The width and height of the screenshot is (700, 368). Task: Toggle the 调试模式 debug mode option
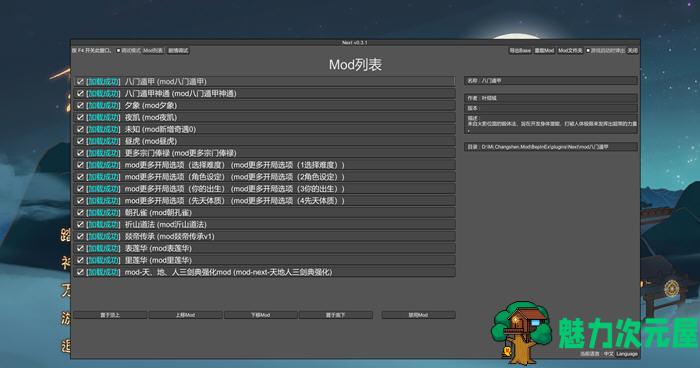[128, 50]
